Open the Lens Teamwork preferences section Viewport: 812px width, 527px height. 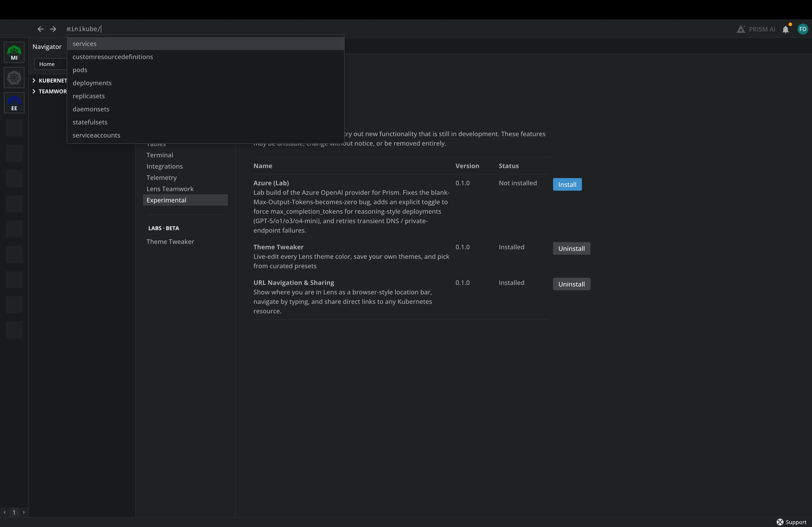coord(185,189)
